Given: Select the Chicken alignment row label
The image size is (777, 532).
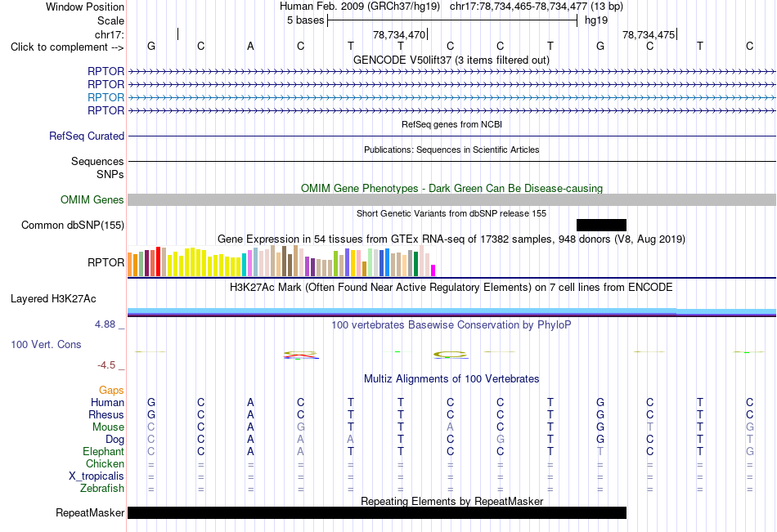Looking at the screenshot, I should (x=105, y=463).
